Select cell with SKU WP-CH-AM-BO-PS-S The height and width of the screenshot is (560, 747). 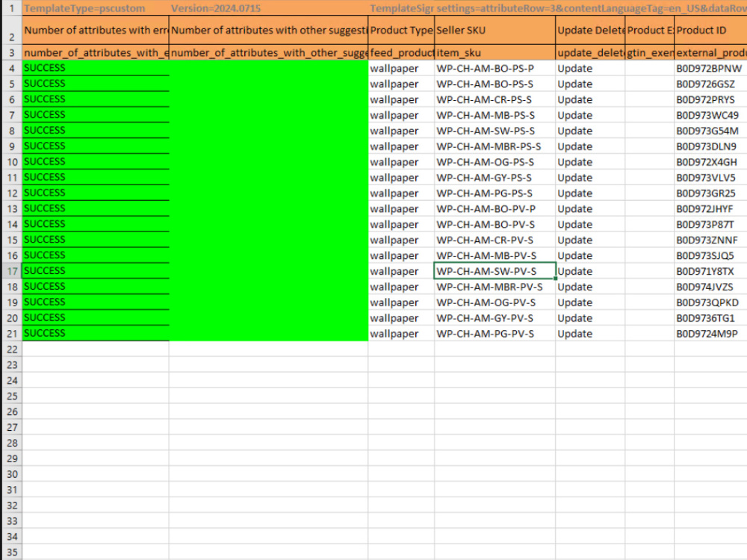(495, 84)
